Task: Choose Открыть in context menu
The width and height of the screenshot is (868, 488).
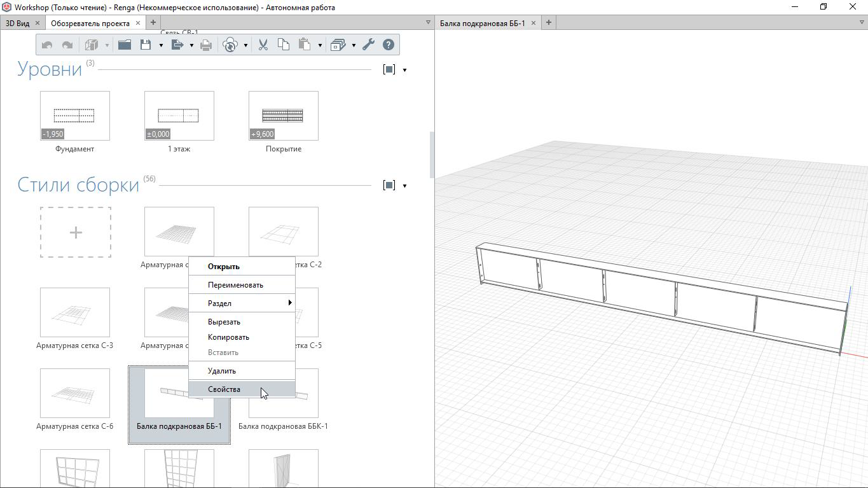Action: [x=242, y=267]
